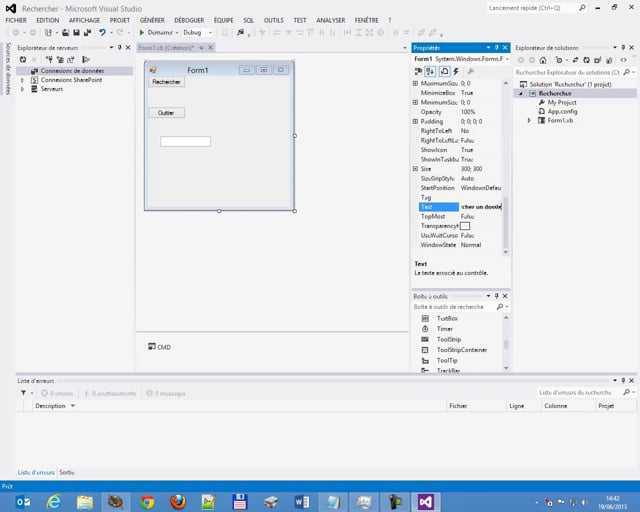The width and height of the screenshot is (640, 512).
Task: Expand the Padding property
Action: pos(415,121)
